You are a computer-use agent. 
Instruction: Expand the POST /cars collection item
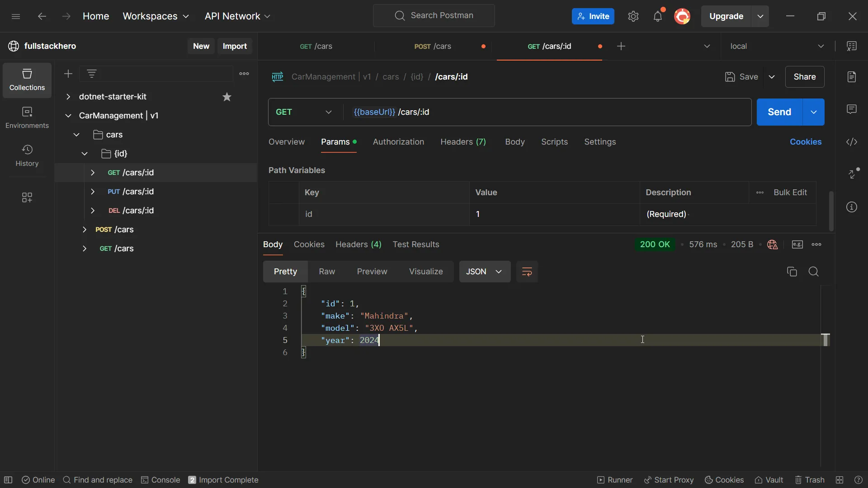pyautogui.click(x=84, y=230)
